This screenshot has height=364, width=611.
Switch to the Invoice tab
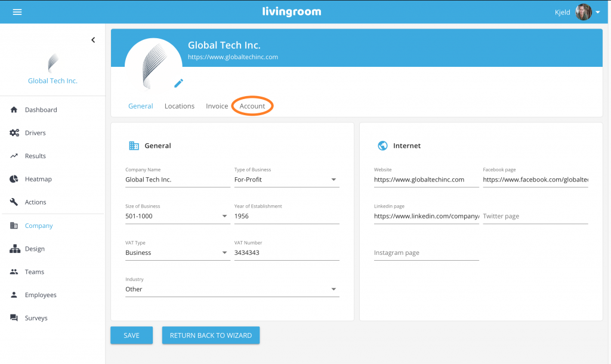pyautogui.click(x=217, y=106)
